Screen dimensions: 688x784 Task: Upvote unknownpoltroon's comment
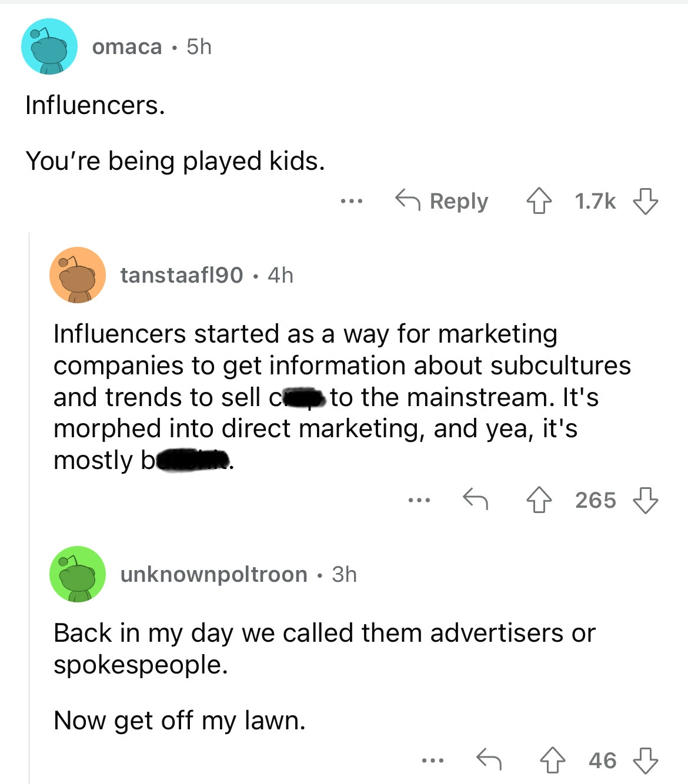pyautogui.click(x=553, y=760)
